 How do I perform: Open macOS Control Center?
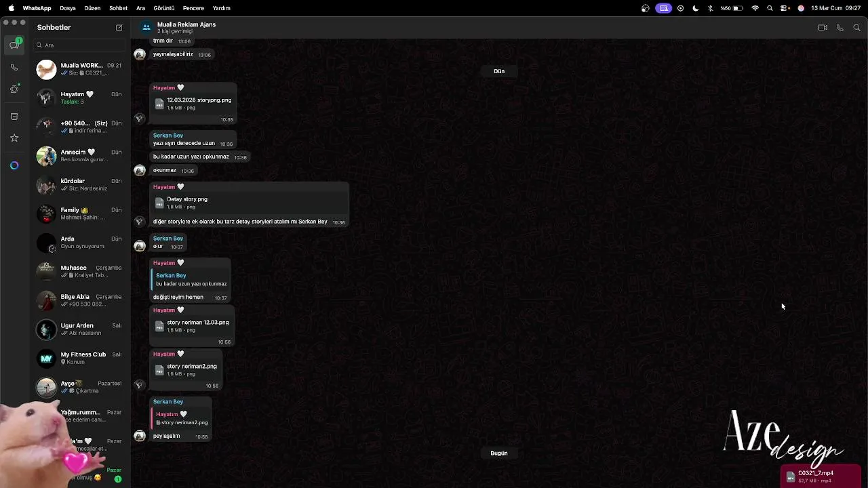click(x=785, y=8)
